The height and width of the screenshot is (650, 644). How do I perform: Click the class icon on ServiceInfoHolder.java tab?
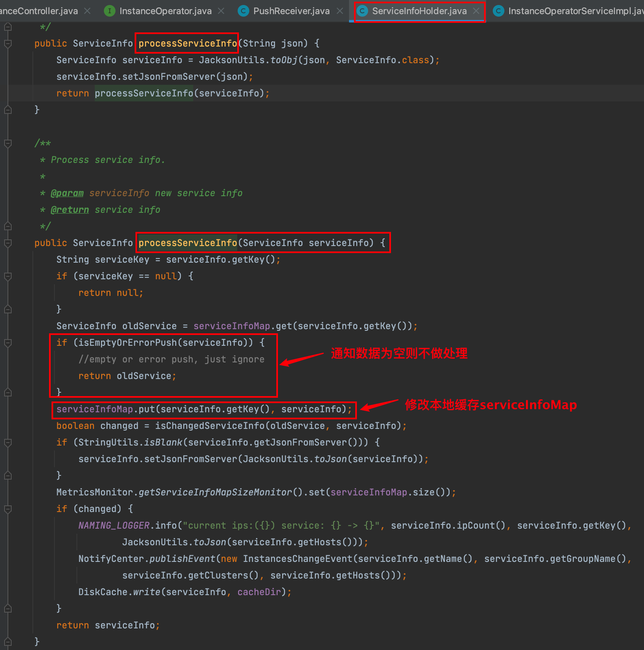[x=362, y=11]
